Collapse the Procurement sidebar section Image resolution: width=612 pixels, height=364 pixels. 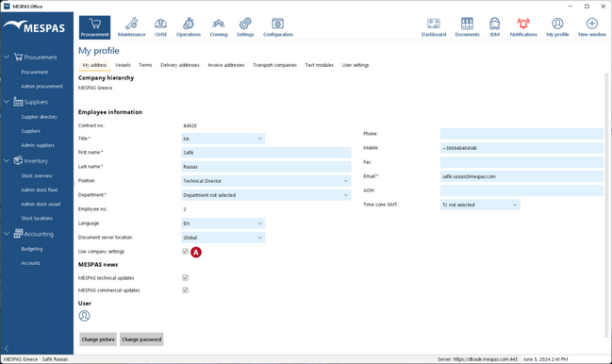coord(7,57)
